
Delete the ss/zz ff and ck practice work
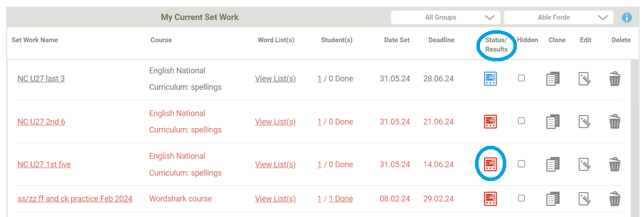click(615, 198)
